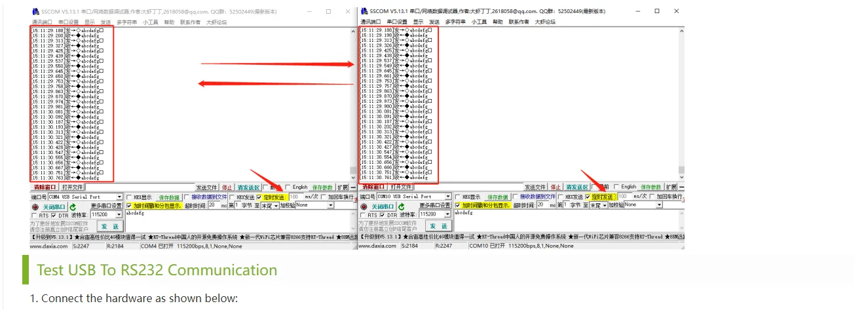Click S:2184 counter in right status bar
Image resolution: width=868 pixels, height=310 pixels.
(x=409, y=246)
